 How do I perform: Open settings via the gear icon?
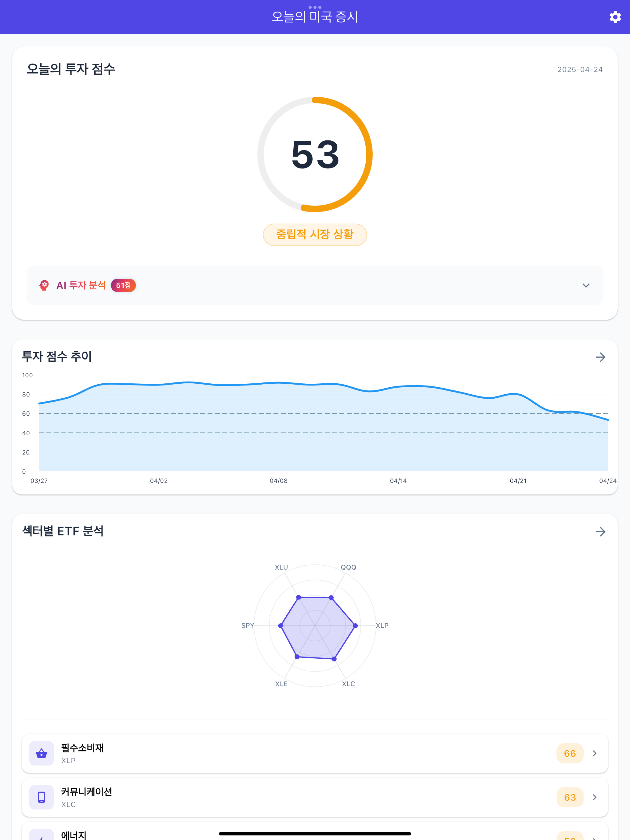click(615, 17)
